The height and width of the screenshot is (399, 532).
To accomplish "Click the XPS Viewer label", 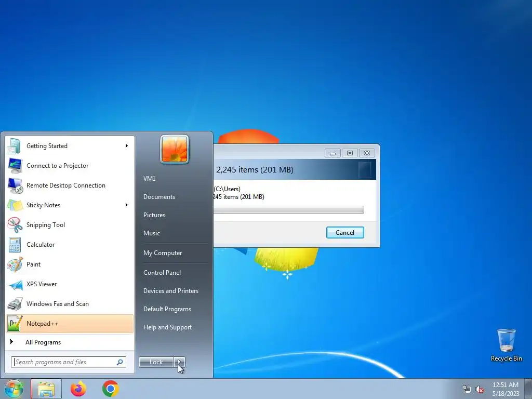I will pyautogui.click(x=42, y=284).
